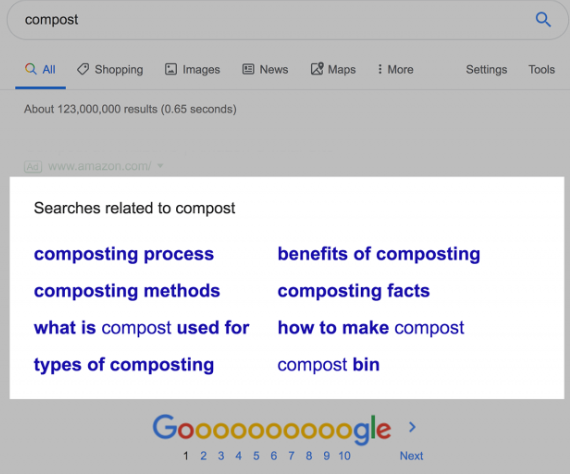Viewport: 570px width, 474px height.
Task: Open 'composting process' related search
Action: pyautogui.click(x=124, y=254)
